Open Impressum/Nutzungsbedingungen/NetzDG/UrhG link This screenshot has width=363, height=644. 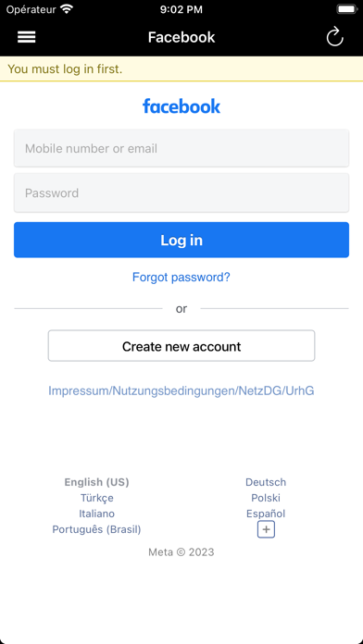click(x=181, y=390)
